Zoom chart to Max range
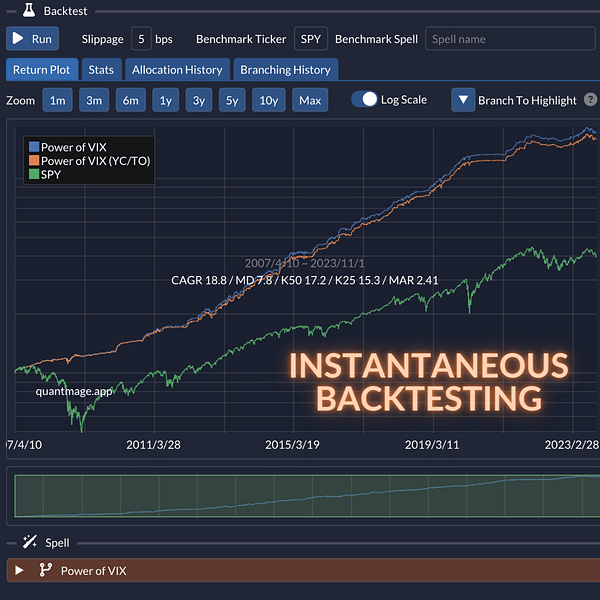Screen dimensions: 600x600 [310, 100]
